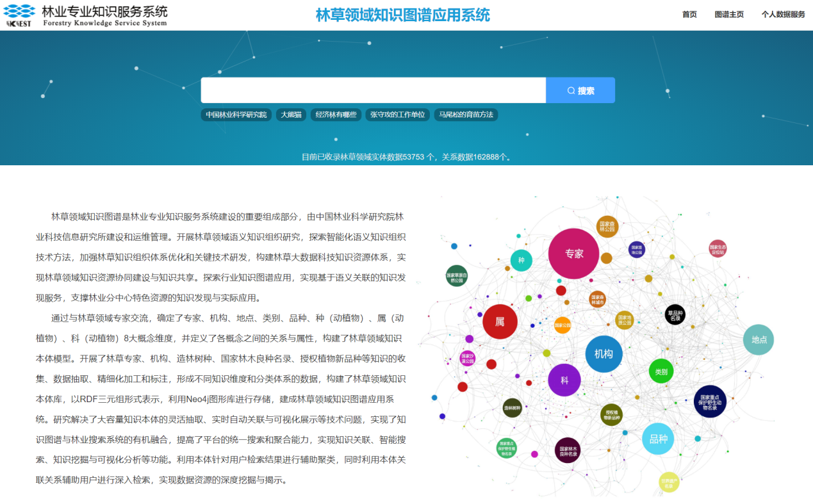Select the light blue 品种 node
The width and height of the screenshot is (813, 504).
(x=658, y=439)
